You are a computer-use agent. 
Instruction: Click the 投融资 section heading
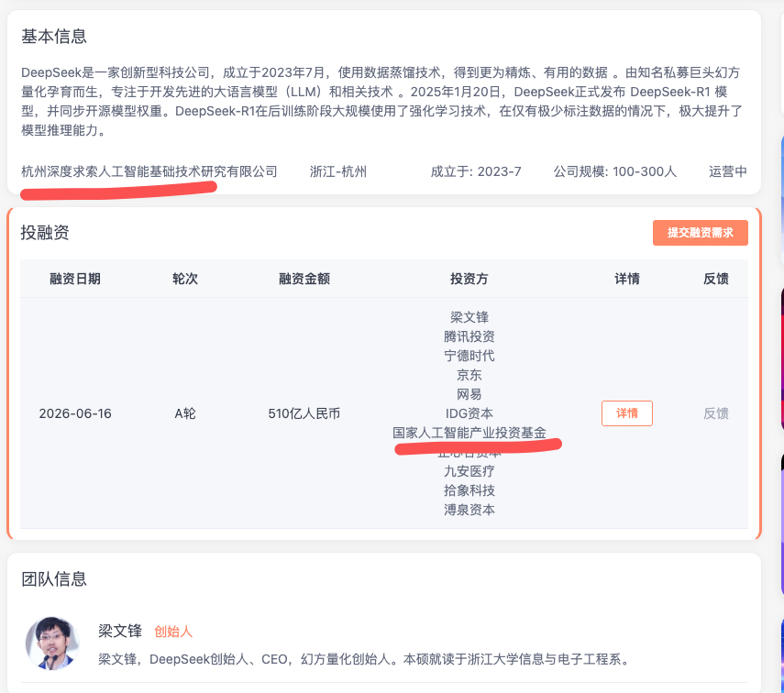(x=45, y=233)
